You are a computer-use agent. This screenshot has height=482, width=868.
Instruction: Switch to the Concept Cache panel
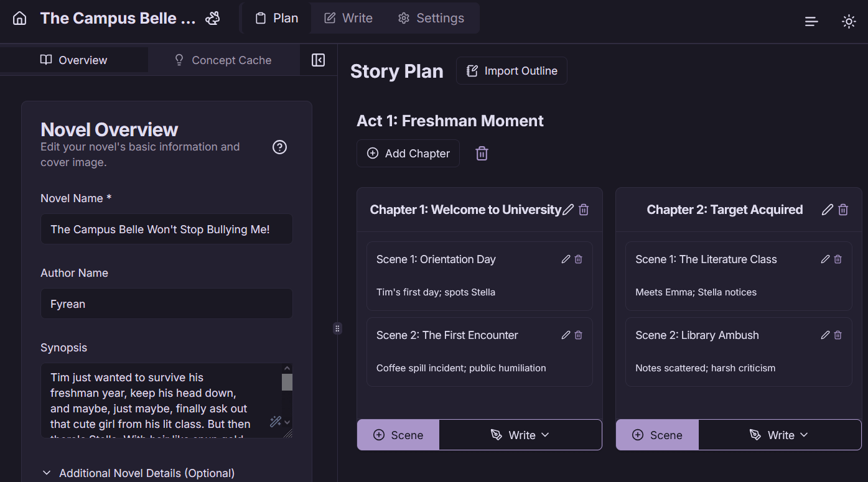[223, 60]
